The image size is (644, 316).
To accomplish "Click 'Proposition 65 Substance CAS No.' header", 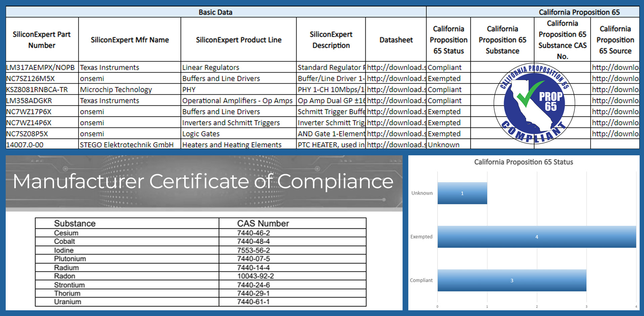I will pos(562,40).
